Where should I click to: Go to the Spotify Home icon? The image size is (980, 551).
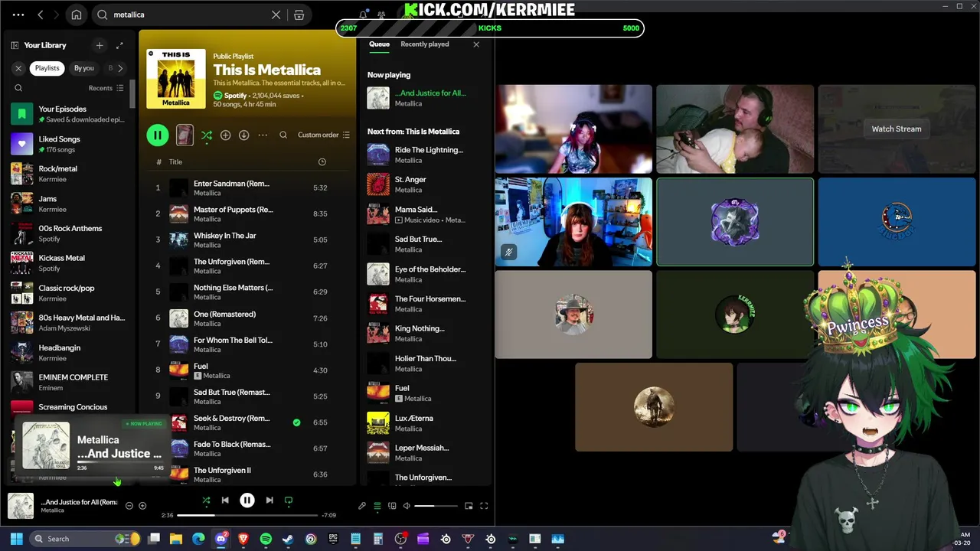(x=77, y=15)
